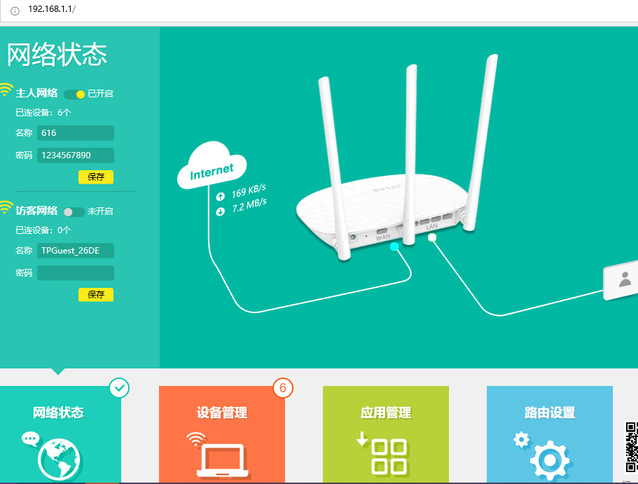Click the router image
This screenshot has height=484, width=638.
pos(397,159)
